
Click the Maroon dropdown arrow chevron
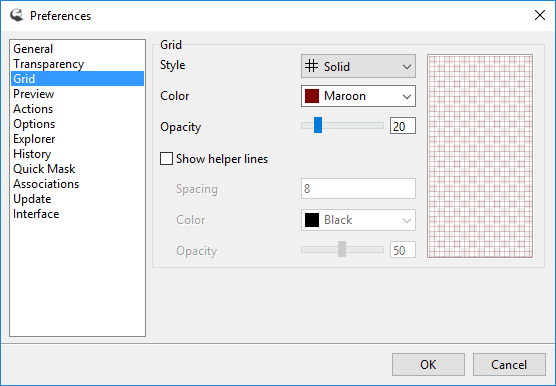point(407,96)
